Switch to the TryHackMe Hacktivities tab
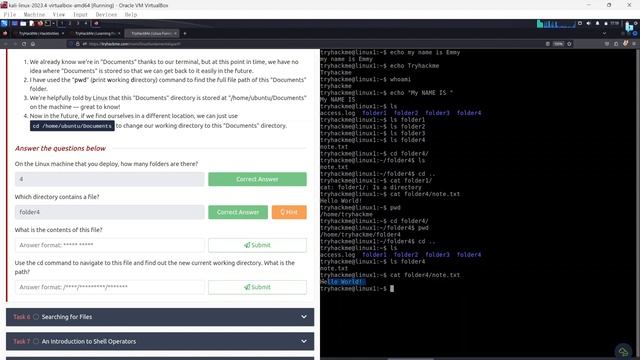The height and width of the screenshot is (360, 640). point(39,33)
